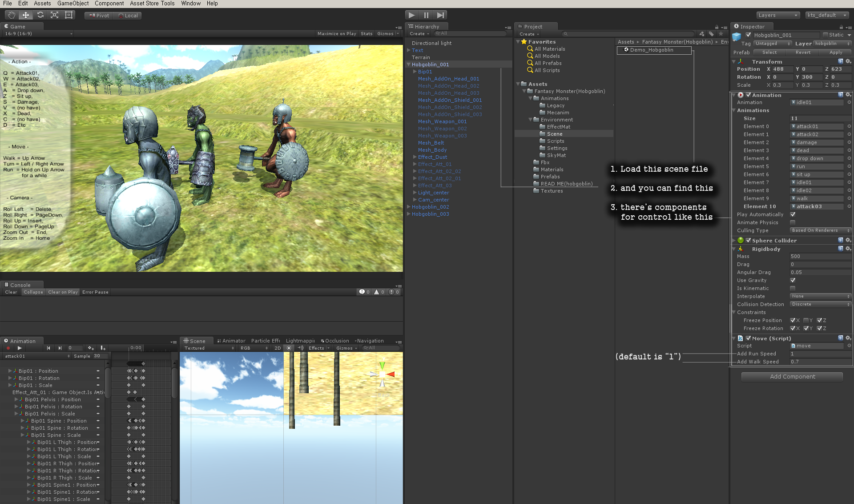The height and width of the screenshot is (504, 854).
Task: Click the Play button
Action: (412, 15)
